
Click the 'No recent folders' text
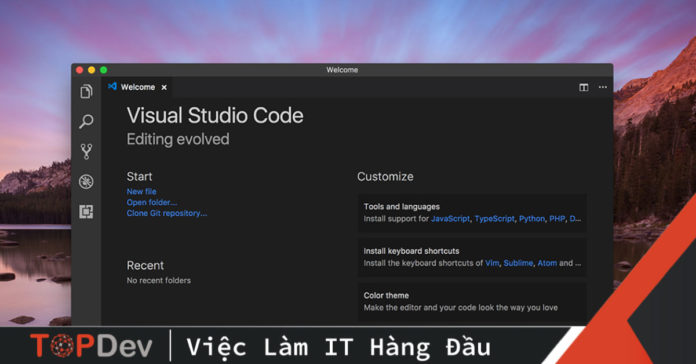158,281
